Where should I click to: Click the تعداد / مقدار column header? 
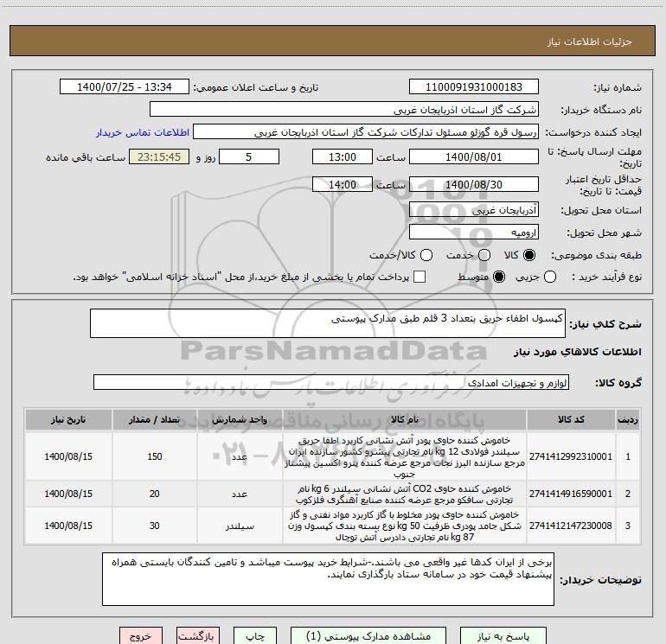155,420
